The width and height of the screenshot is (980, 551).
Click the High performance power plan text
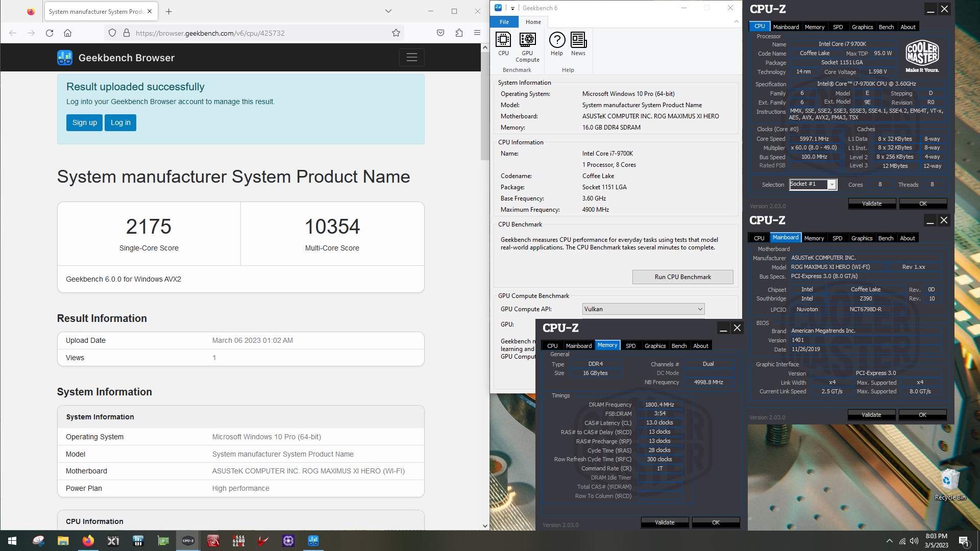[241, 488]
